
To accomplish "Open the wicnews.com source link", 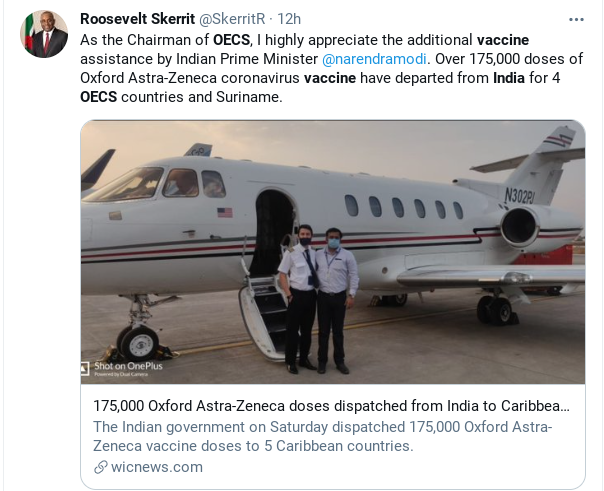I will (157, 467).
